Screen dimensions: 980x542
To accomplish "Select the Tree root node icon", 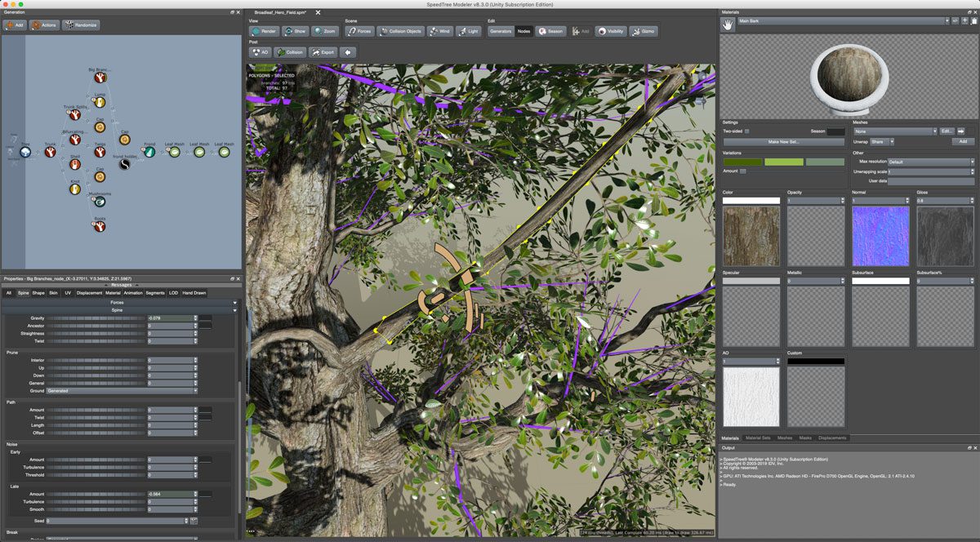I will click(25, 151).
